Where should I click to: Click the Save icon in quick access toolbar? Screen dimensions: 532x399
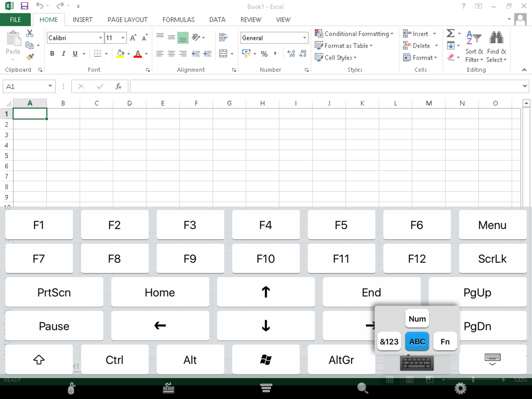point(24,6)
